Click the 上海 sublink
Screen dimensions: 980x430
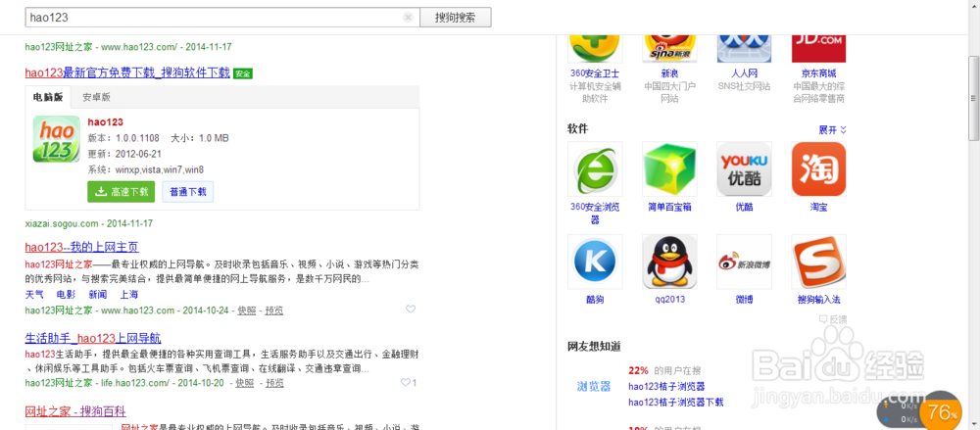[x=129, y=295]
